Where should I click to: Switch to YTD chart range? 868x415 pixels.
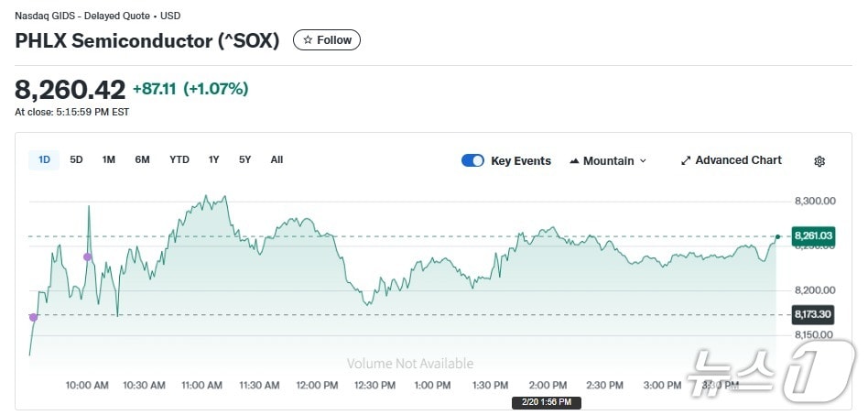[x=179, y=159]
